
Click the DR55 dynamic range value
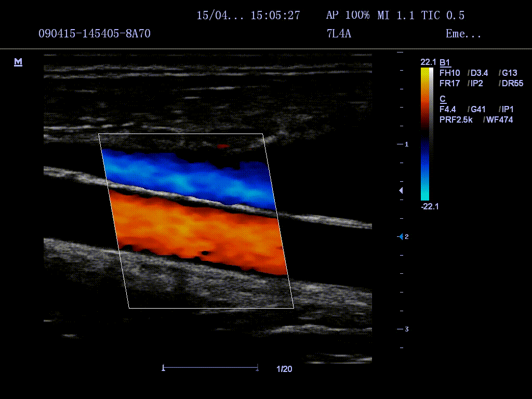click(x=512, y=83)
